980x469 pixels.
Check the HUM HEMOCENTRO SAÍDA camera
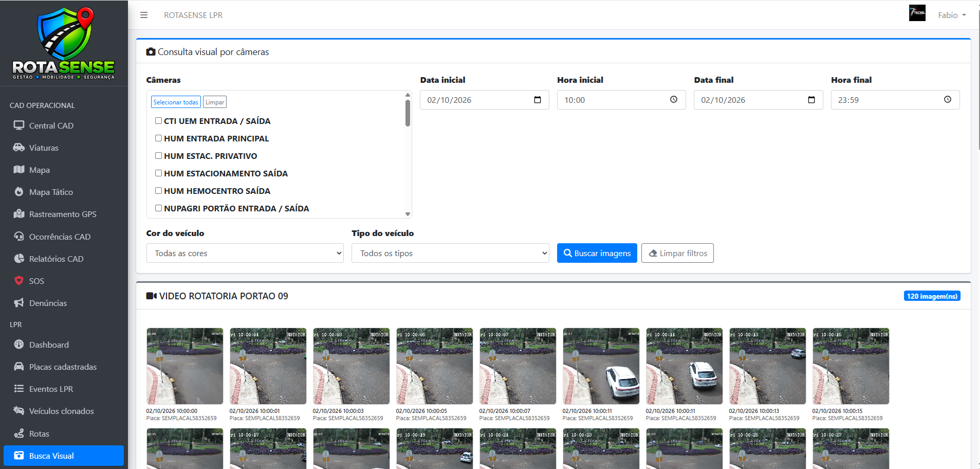[x=158, y=191]
